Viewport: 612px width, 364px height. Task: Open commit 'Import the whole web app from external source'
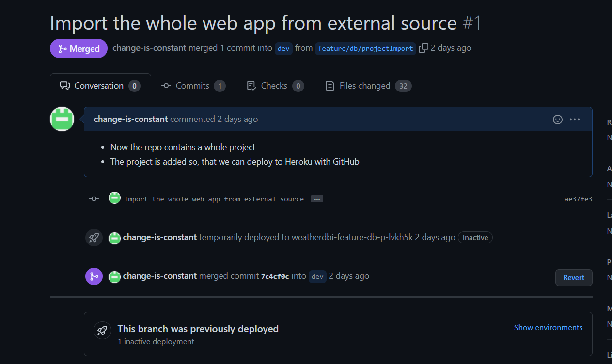214,199
